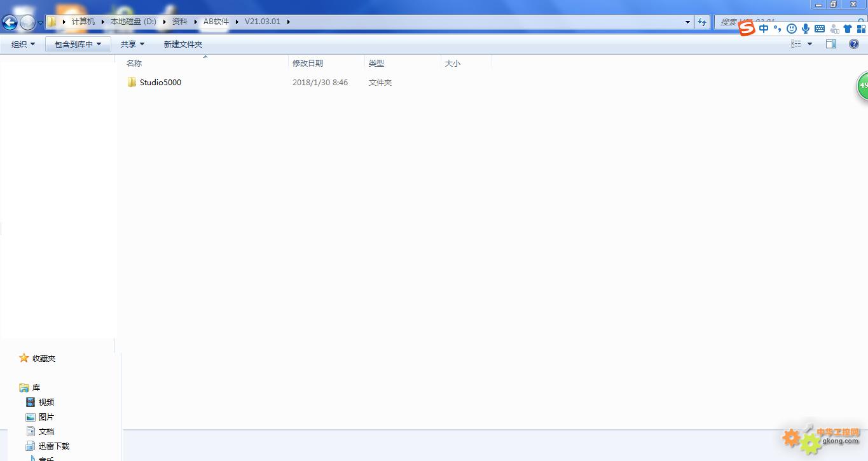Click the 收藏夹 star icon

(24, 358)
